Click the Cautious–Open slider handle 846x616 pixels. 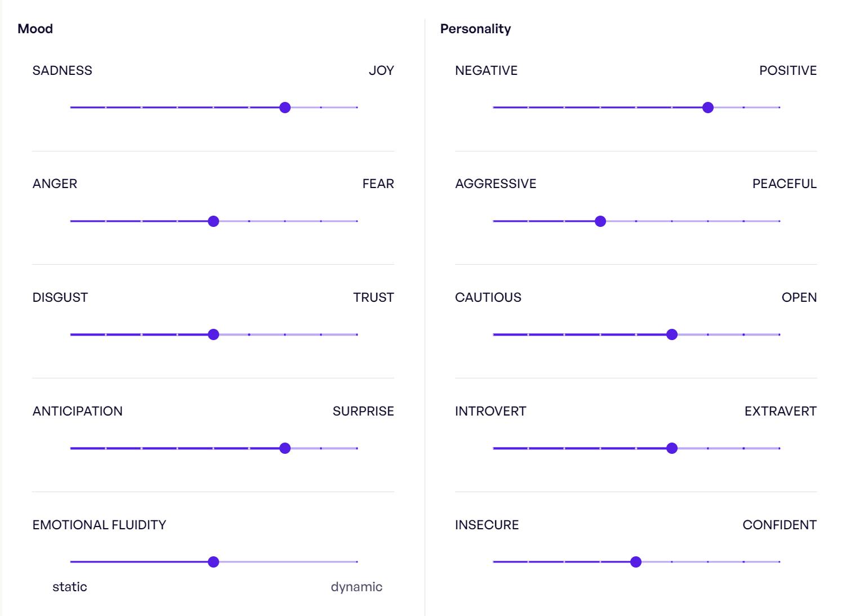[672, 334]
